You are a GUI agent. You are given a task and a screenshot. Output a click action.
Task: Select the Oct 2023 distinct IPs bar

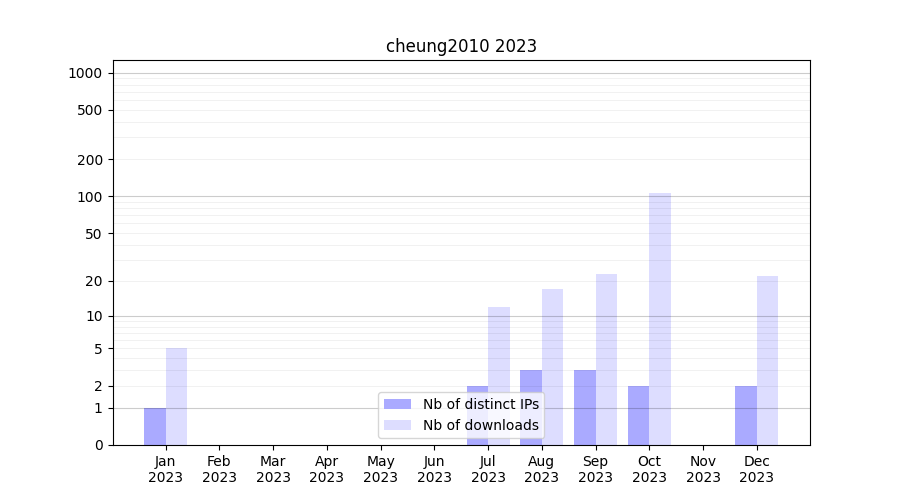point(638,415)
